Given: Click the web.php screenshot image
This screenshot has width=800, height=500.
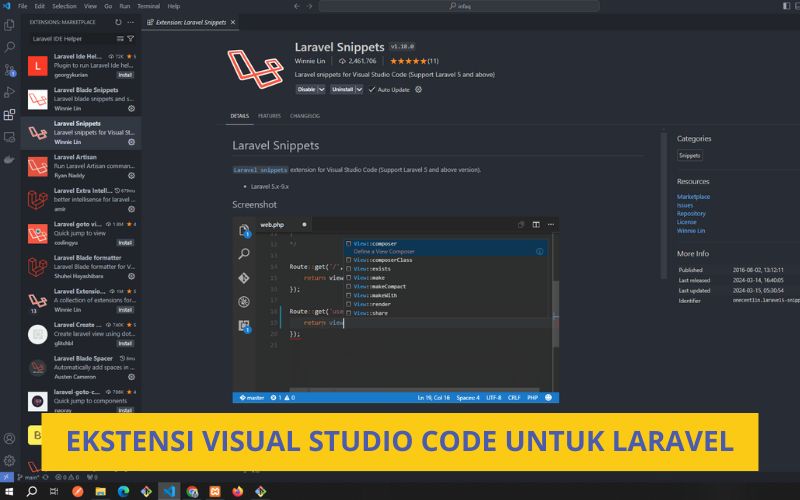Looking at the screenshot, I should coord(395,311).
